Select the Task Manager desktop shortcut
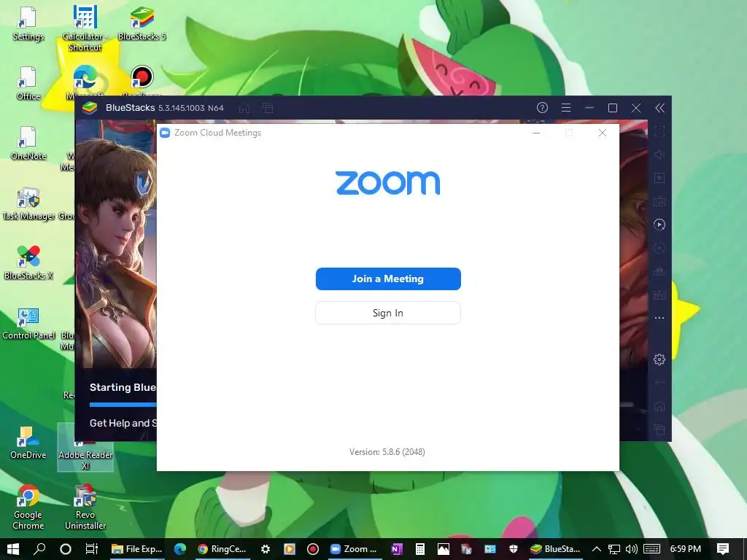 (28, 204)
